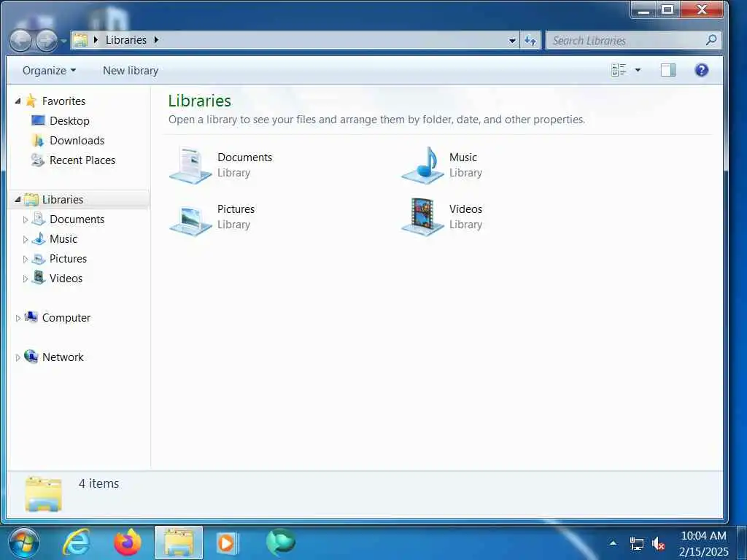Expand the Pictures tree node
The width and height of the screenshot is (747, 560).
26,259
